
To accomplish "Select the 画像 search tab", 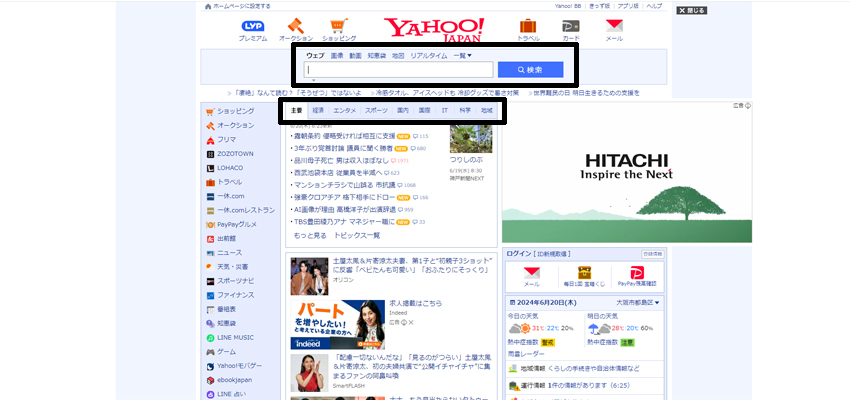I will [337, 55].
